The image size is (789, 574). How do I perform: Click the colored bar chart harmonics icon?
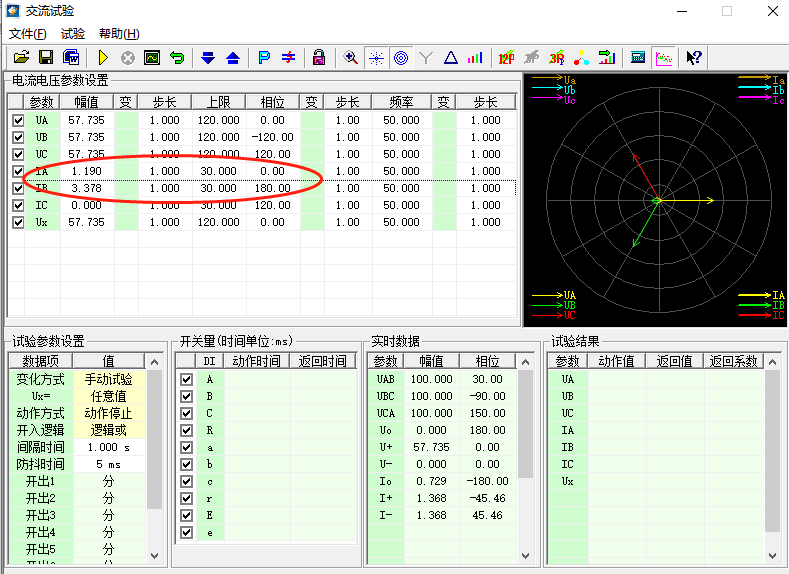475,58
